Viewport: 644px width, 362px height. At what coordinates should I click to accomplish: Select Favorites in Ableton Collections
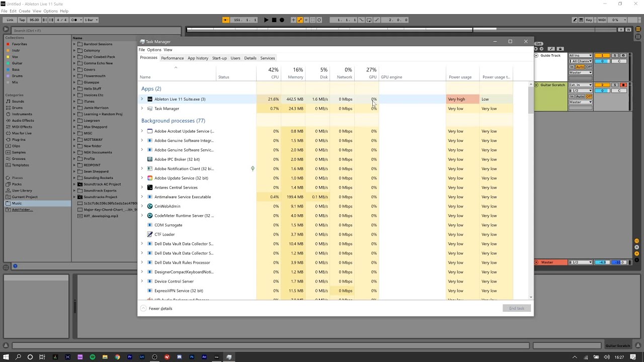tap(20, 44)
